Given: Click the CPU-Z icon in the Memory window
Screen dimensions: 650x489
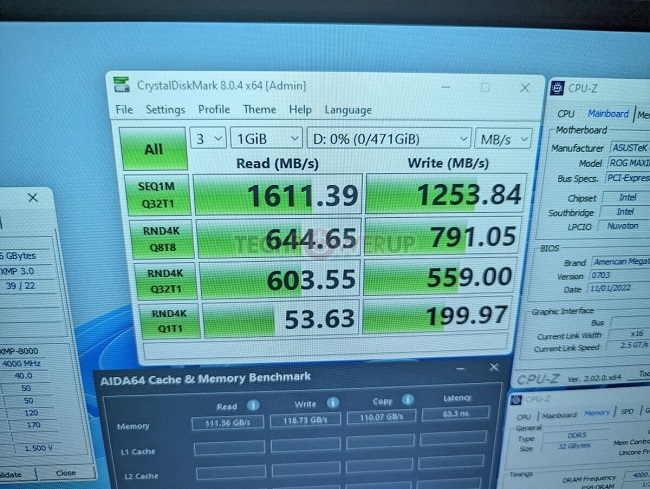Looking at the screenshot, I should [516, 400].
